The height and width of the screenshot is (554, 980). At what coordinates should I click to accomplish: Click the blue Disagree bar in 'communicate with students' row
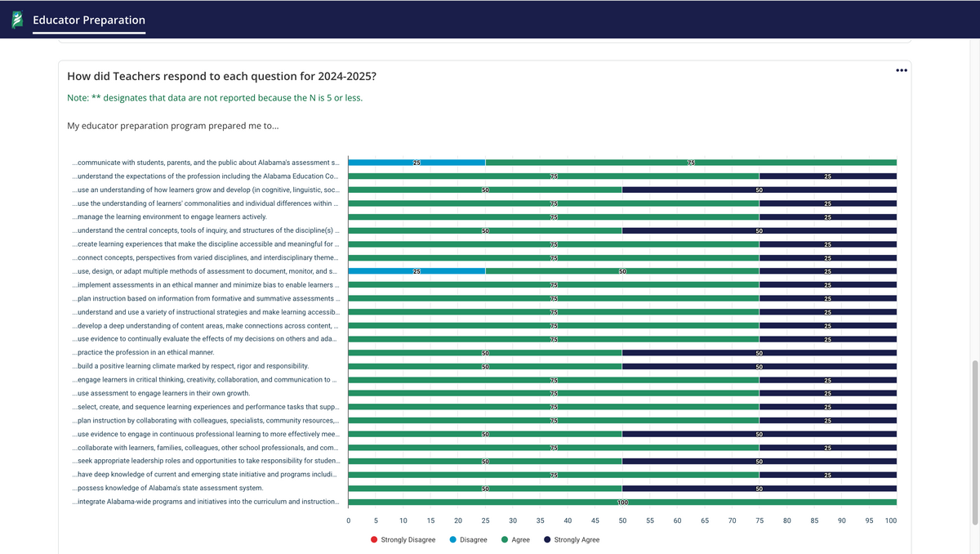(x=416, y=163)
